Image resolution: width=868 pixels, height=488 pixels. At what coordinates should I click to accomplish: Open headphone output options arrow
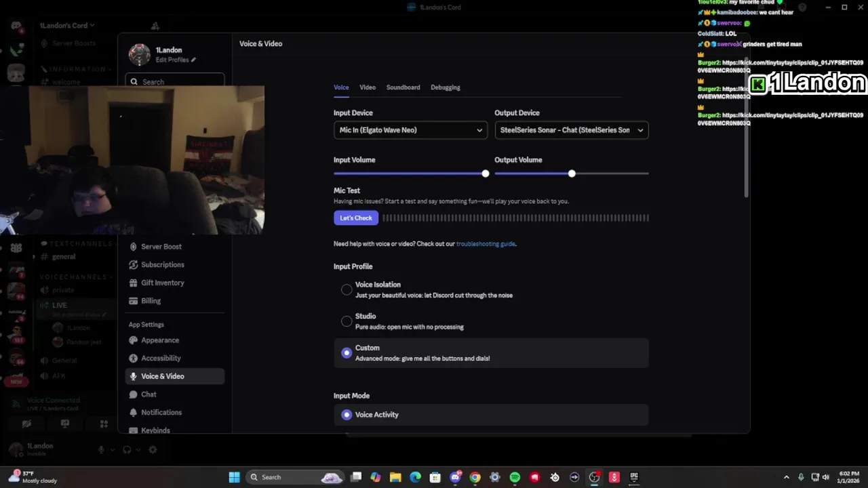138,449
